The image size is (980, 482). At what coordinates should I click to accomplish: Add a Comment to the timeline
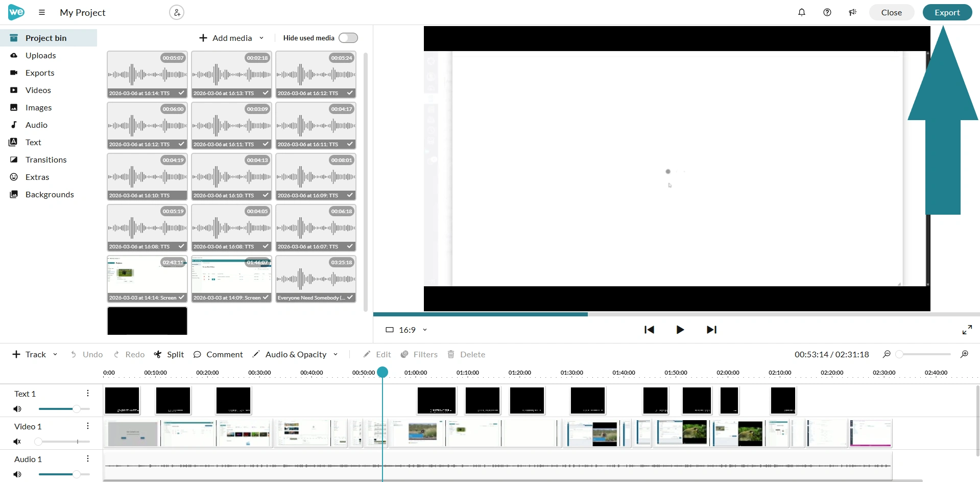tap(218, 354)
